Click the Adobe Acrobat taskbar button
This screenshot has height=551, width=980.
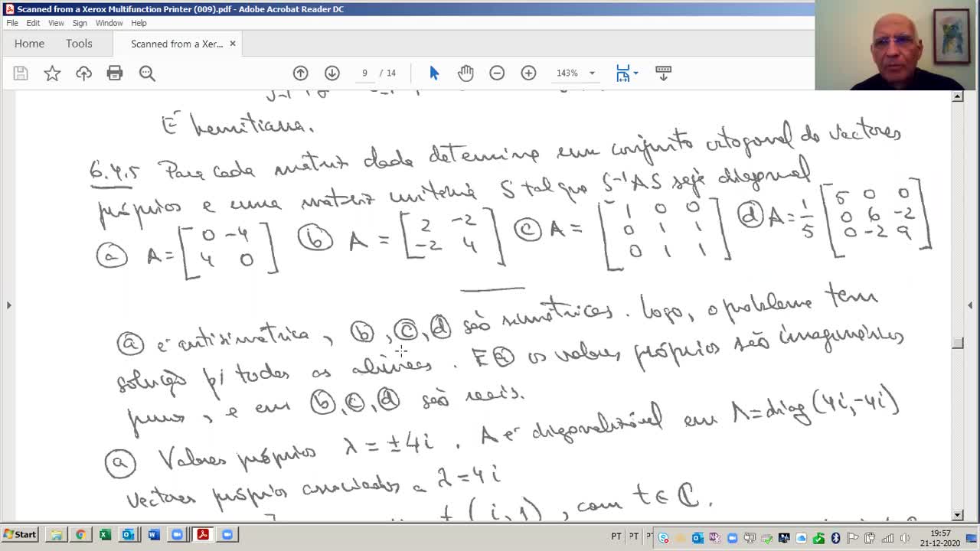203,535
